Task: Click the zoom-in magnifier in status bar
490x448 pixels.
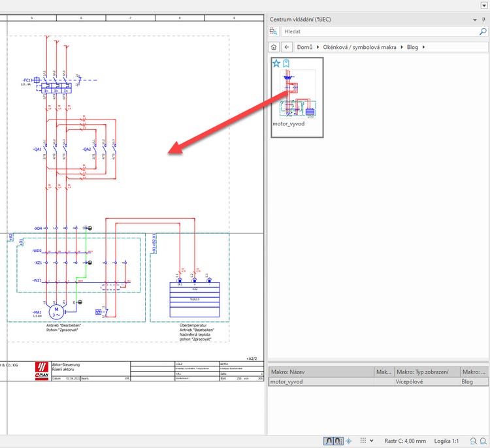Action: coord(472,442)
